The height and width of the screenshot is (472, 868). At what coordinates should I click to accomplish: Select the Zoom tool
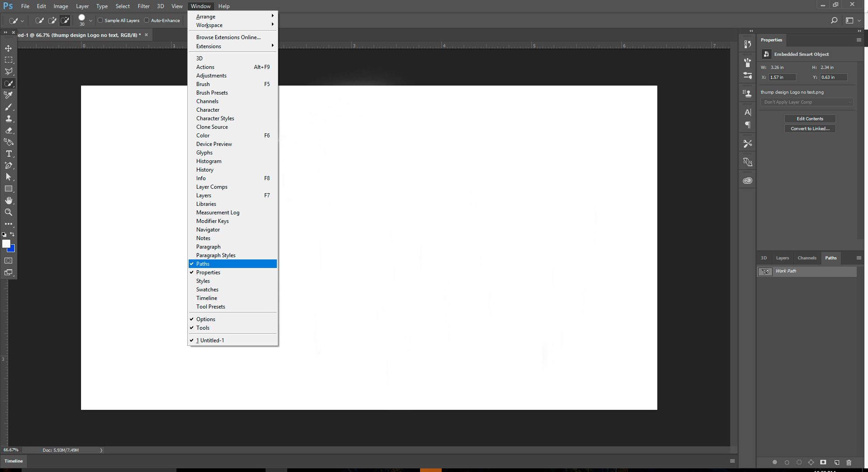(9, 212)
